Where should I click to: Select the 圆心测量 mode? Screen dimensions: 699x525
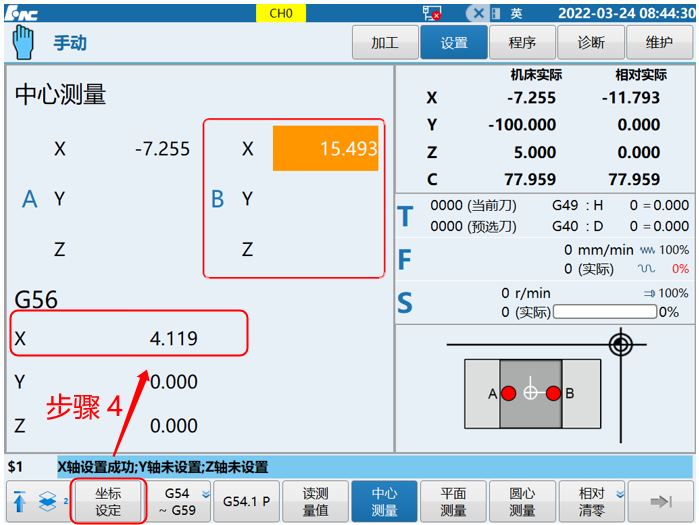pos(522,501)
